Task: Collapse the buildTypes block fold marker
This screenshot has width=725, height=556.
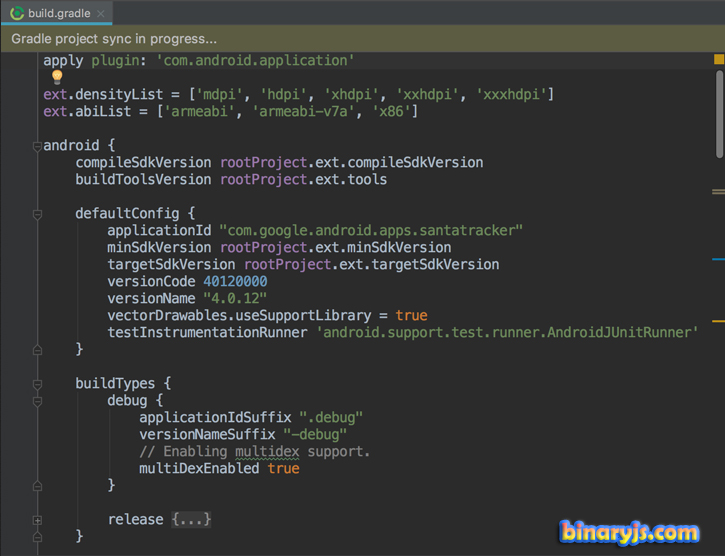Action: (37, 384)
